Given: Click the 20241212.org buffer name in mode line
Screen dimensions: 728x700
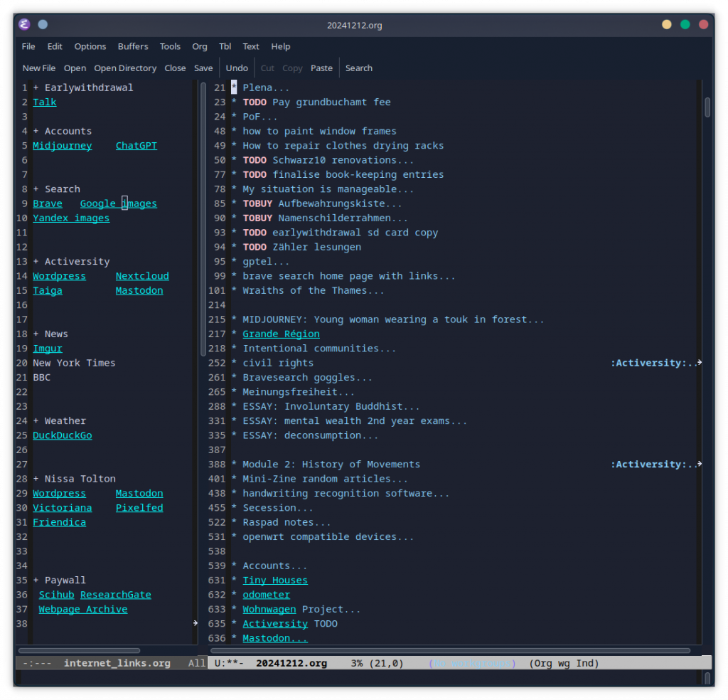Looking at the screenshot, I should pyautogui.click(x=291, y=664).
